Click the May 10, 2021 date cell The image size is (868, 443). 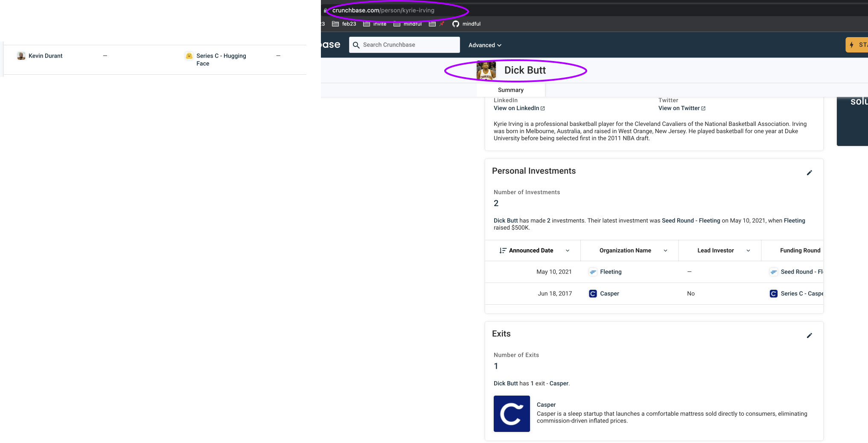click(554, 272)
